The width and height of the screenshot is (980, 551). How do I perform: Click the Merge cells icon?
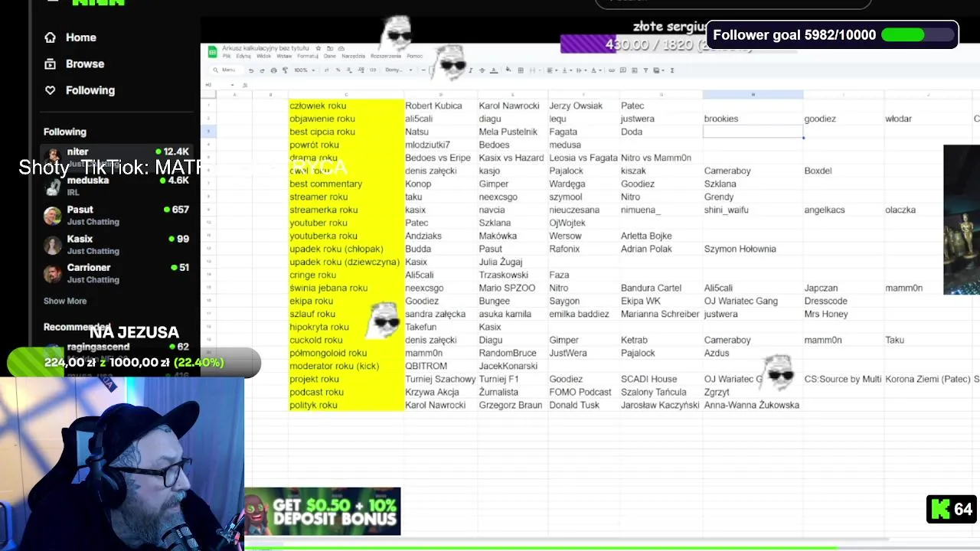(x=532, y=70)
